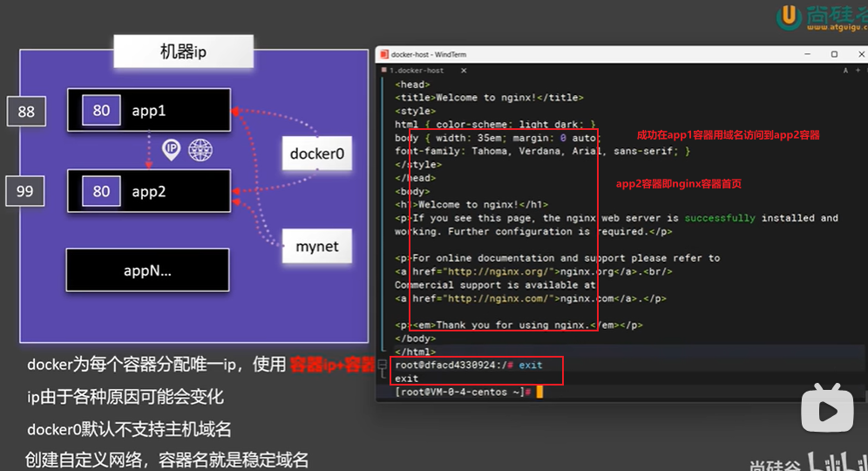Click the mynet network label
This screenshot has height=471, width=868.
click(x=317, y=246)
